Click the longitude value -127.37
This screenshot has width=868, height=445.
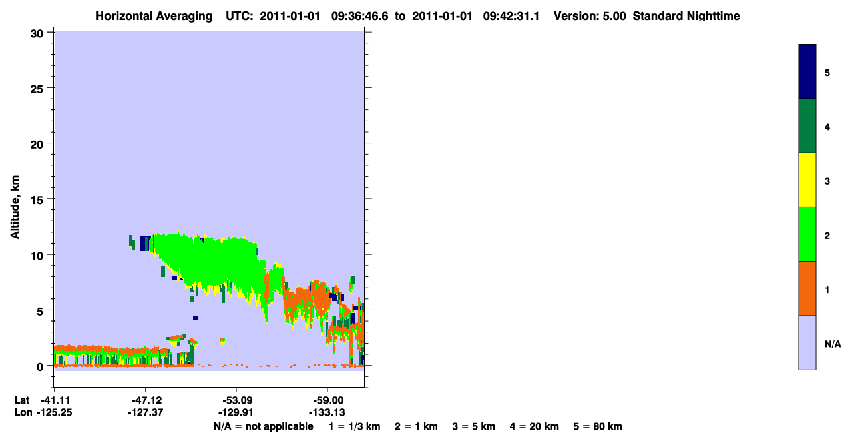click(x=145, y=413)
